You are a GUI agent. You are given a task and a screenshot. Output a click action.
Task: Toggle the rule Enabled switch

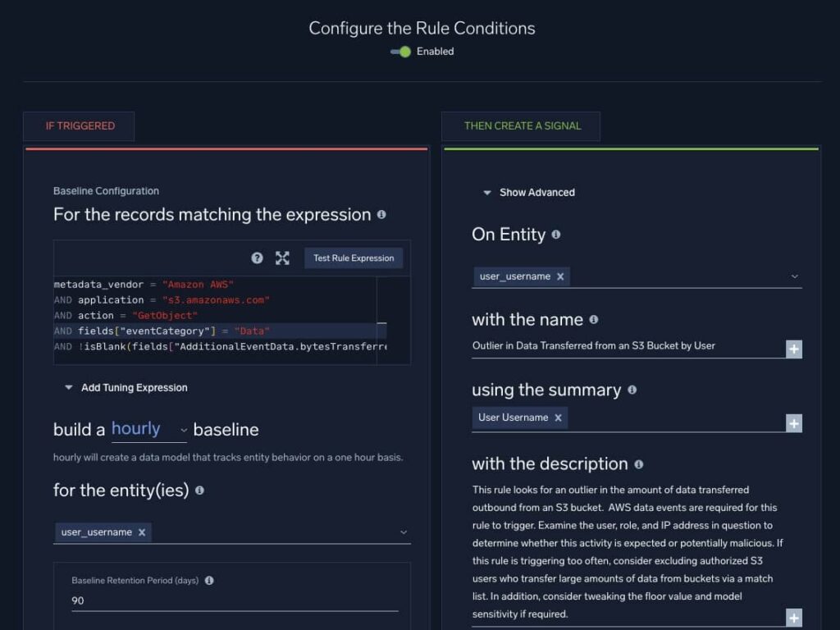point(401,52)
